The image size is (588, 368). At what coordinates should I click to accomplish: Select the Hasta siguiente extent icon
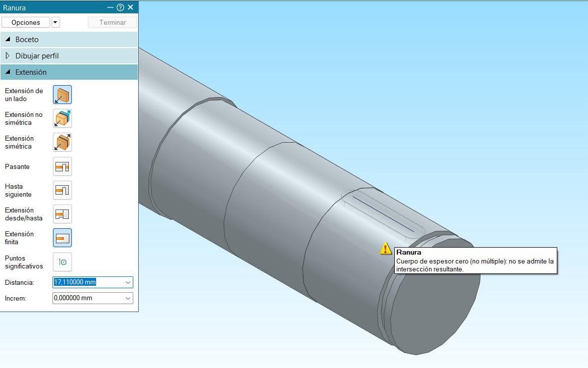[x=62, y=190]
